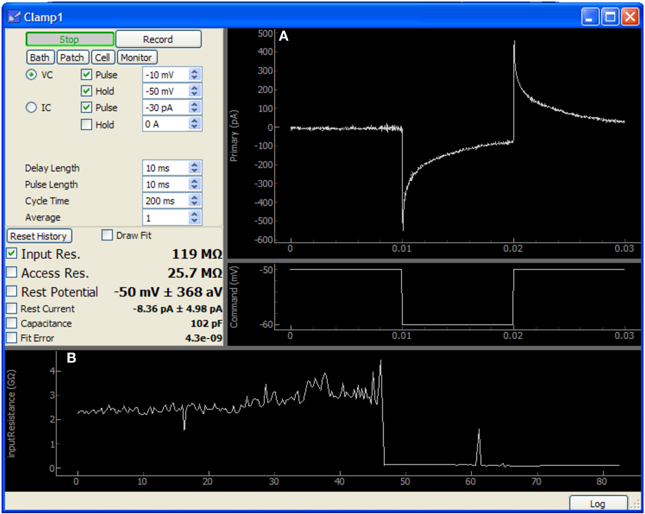Screen dimensions: 645x514
Task: Increase Average with up arrow
Action: (195, 214)
